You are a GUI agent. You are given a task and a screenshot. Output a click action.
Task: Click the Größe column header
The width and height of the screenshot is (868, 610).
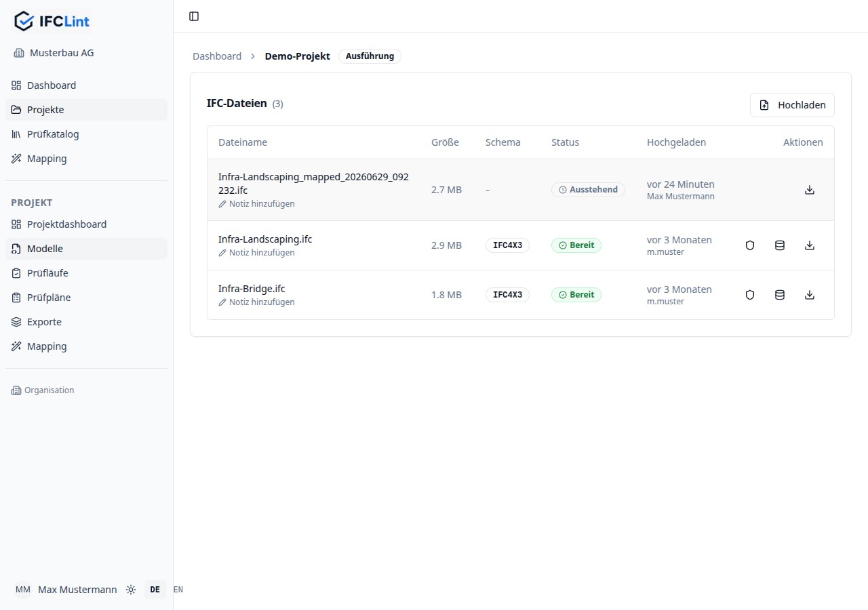tap(445, 142)
